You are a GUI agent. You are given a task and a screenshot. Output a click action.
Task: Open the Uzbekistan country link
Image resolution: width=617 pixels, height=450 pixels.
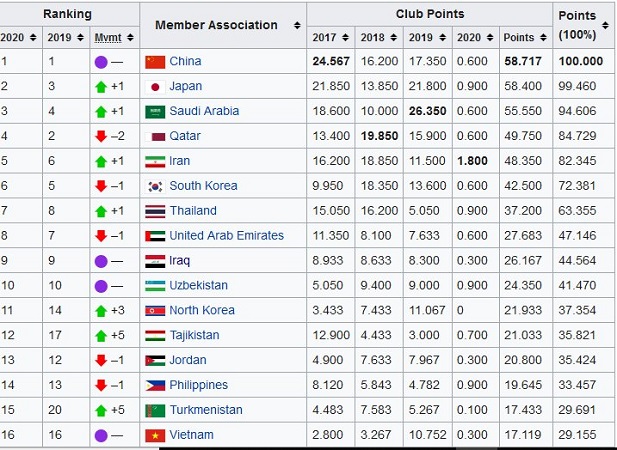(198, 286)
